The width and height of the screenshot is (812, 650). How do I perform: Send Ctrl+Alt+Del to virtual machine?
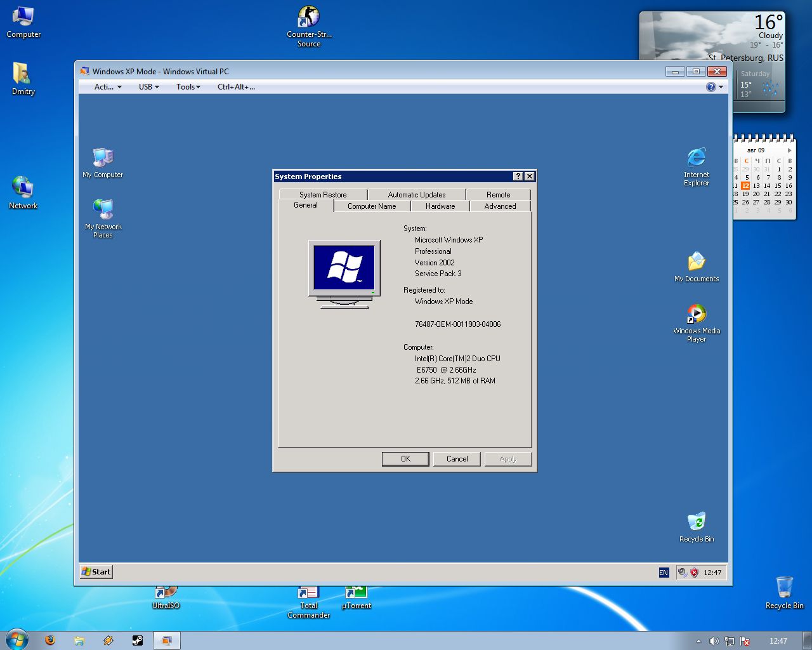[x=236, y=87]
